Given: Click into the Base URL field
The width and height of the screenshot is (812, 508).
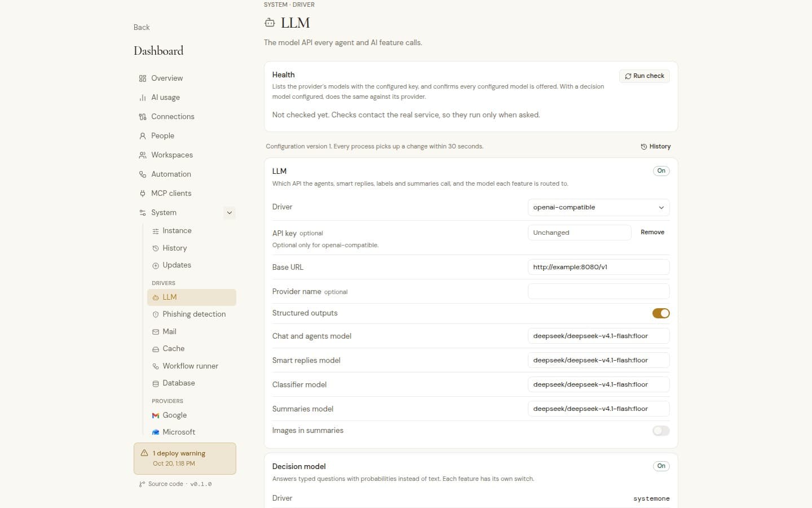Looking at the screenshot, I should coord(598,267).
